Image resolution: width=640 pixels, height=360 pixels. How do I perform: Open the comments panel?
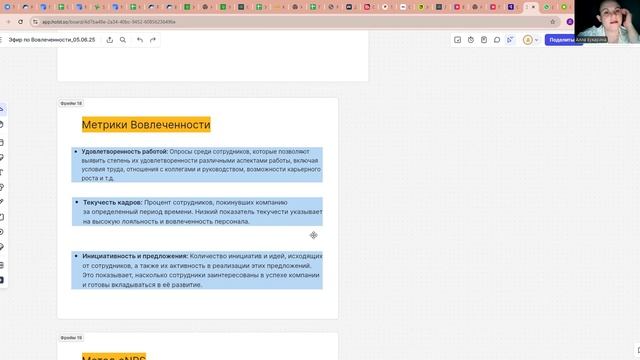coord(497,40)
